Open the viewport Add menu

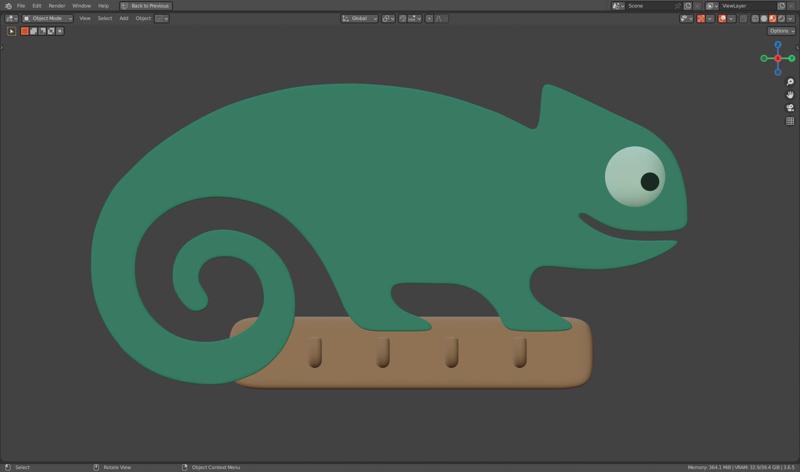point(123,18)
